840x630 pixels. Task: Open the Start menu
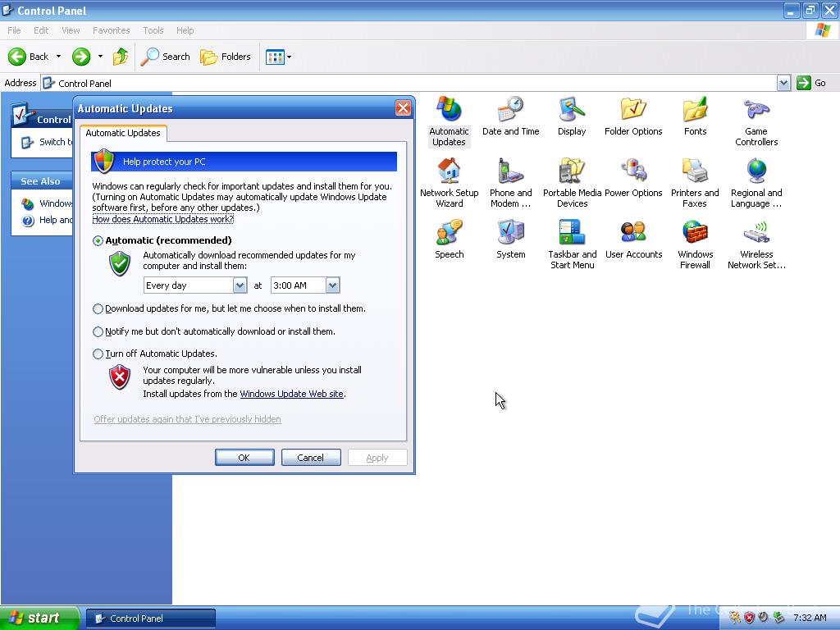(39, 618)
